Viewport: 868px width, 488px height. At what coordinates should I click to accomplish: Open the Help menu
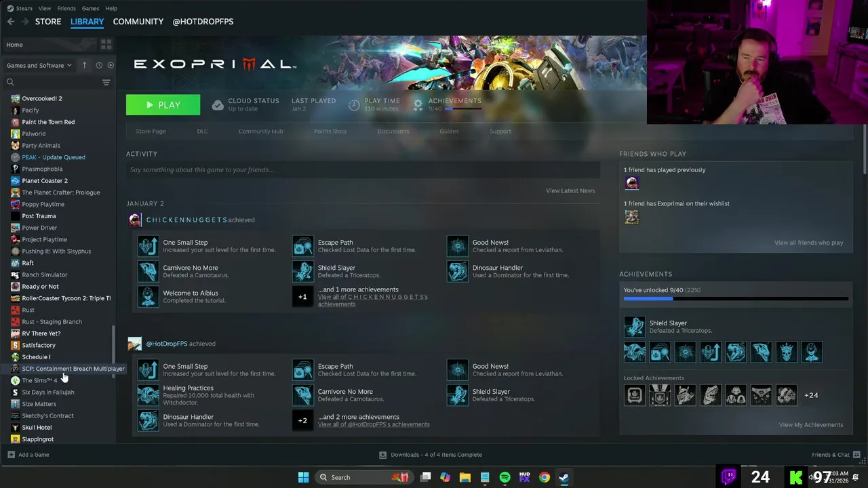tap(111, 8)
